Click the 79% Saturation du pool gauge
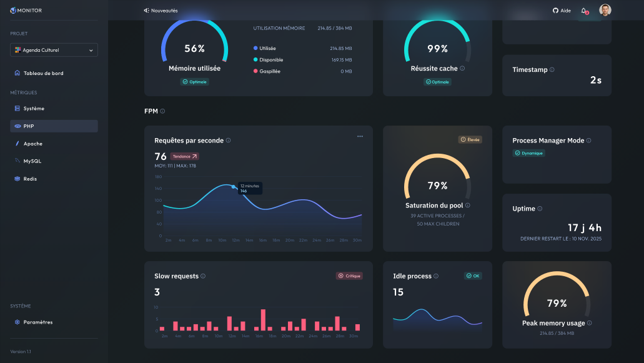 (438, 177)
